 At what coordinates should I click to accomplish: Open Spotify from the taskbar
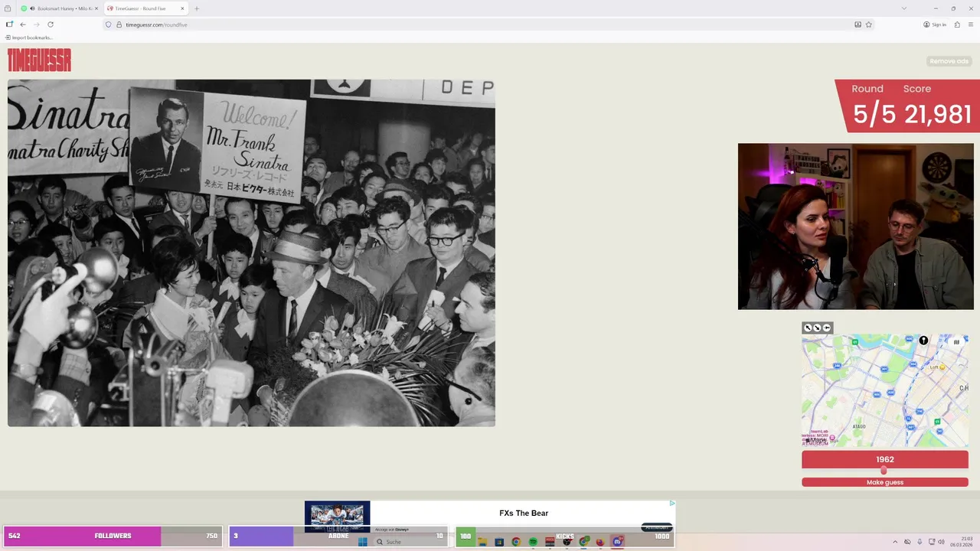[533, 542]
